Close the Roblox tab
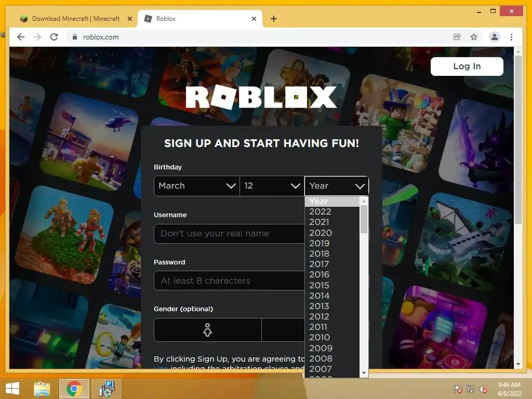Screen dimensions: 532x399 [254, 19]
